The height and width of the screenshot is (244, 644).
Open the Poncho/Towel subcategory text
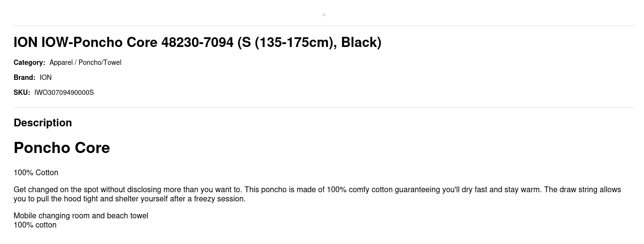coord(100,62)
